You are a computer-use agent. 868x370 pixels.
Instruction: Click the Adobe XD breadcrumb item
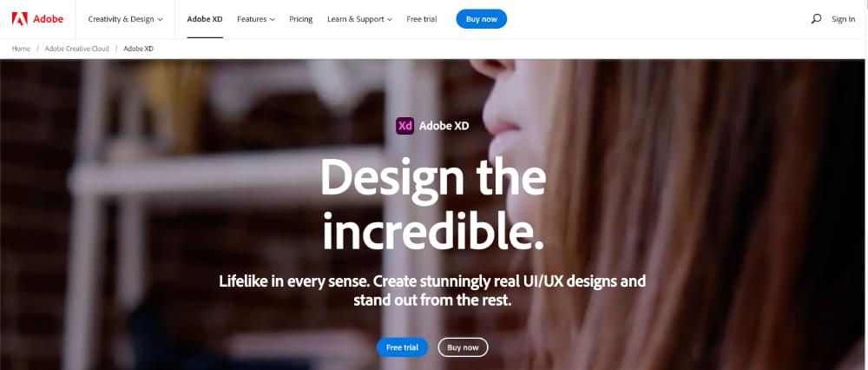pyautogui.click(x=138, y=49)
